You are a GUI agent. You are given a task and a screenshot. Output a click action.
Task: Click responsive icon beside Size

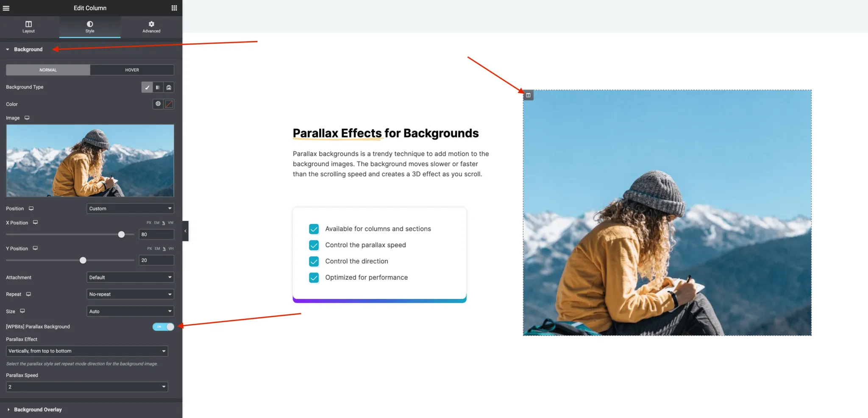point(22,311)
